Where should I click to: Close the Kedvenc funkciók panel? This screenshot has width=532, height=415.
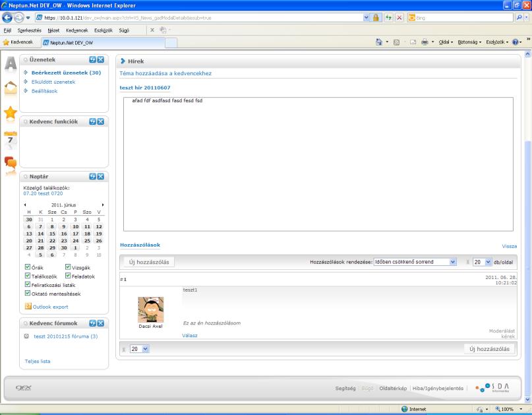pyautogui.click(x=101, y=121)
